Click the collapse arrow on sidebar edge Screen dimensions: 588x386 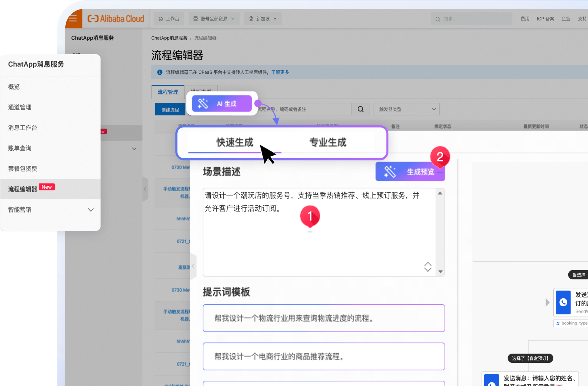coord(145,189)
